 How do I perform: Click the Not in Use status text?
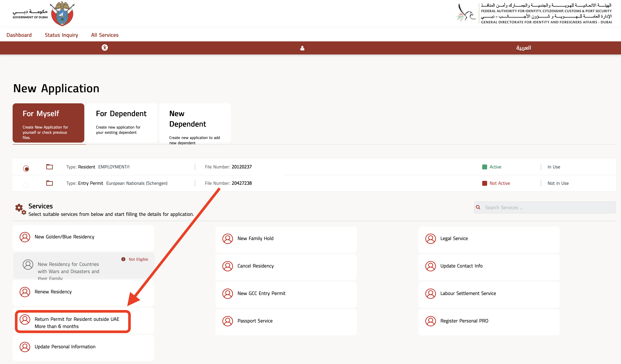click(x=558, y=183)
